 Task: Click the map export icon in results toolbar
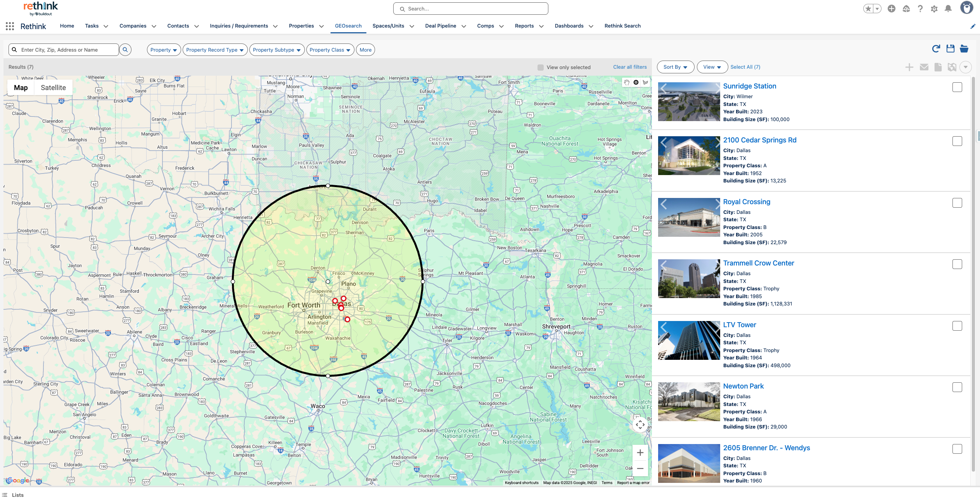952,67
